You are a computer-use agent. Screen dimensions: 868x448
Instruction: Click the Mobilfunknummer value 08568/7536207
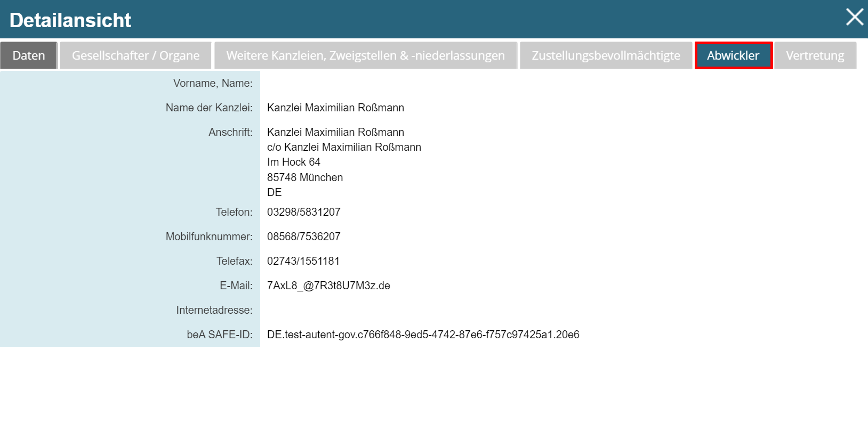click(303, 237)
